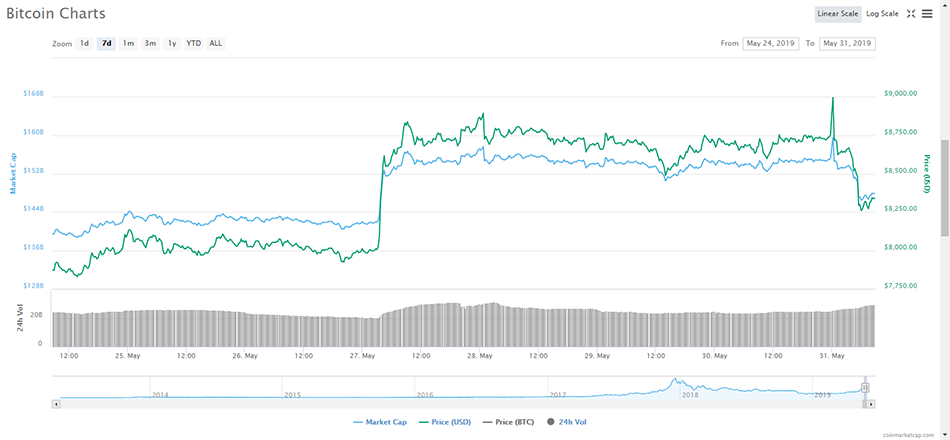Click navigator right scroll arrow

click(x=871, y=404)
